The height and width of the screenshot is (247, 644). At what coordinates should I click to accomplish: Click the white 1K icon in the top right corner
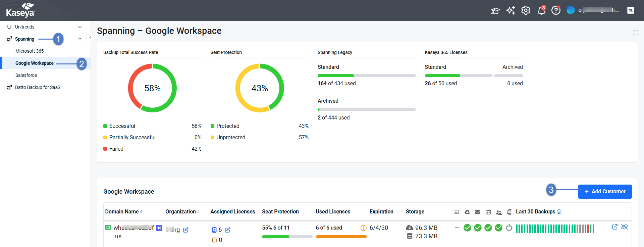[x=631, y=10]
